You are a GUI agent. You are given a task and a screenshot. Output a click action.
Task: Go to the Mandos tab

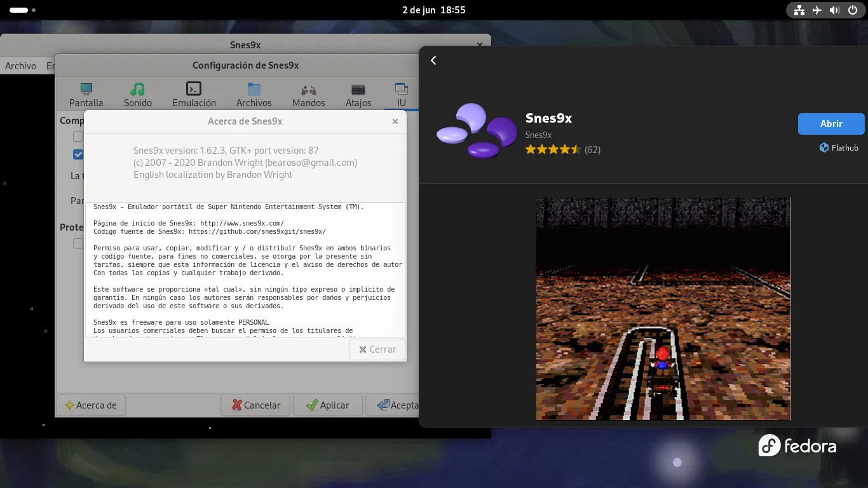coord(309,95)
